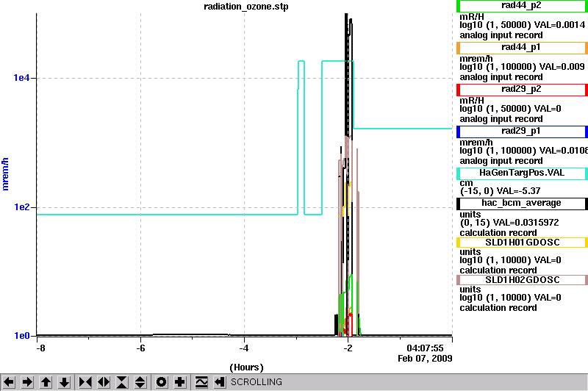Click the 04:07:55 timestamp label

pyautogui.click(x=425, y=348)
